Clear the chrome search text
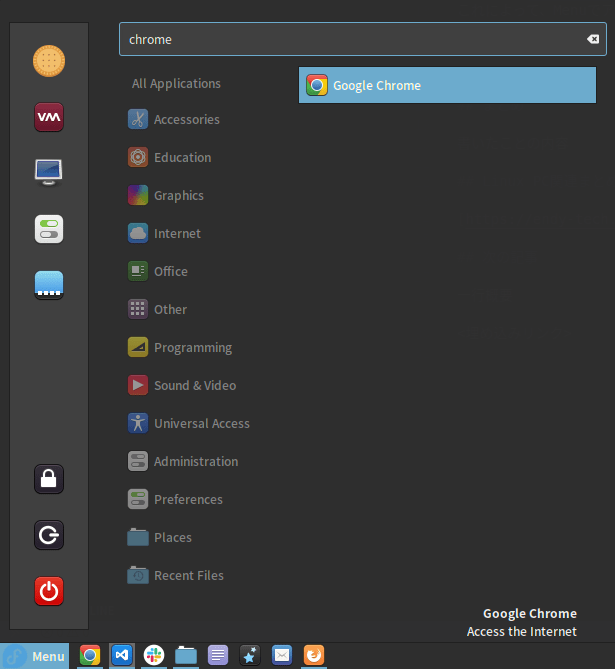The width and height of the screenshot is (615, 669). click(593, 39)
